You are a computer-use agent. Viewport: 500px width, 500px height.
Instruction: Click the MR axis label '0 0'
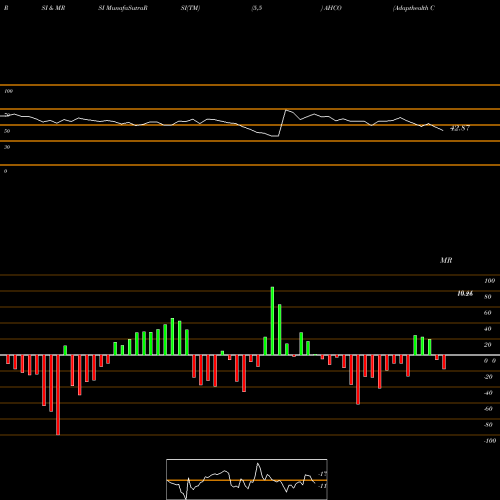pyautogui.click(x=490, y=361)
